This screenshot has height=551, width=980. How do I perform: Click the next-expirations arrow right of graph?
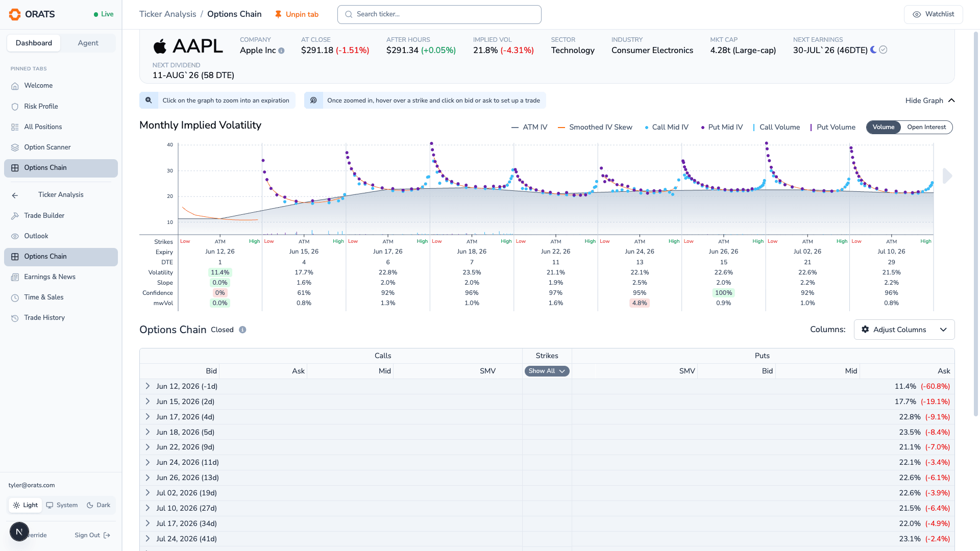pos(947,176)
